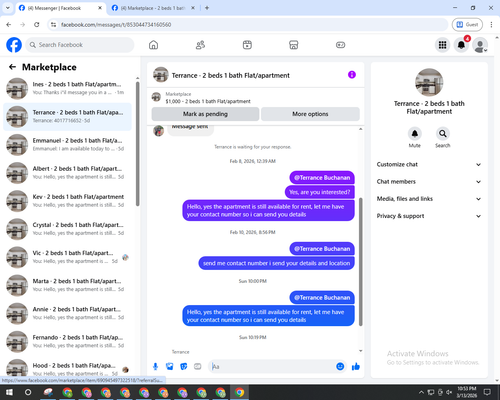Open the Windows Start menu
Image resolution: width=500 pixels, height=400 pixels.
pos(9,392)
